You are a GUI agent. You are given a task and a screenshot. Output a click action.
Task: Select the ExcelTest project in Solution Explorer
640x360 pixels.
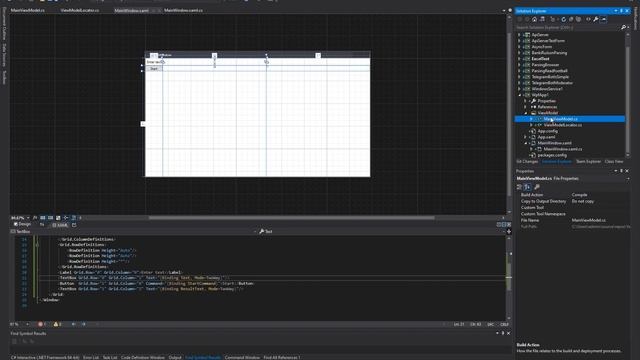click(x=540, y=59)
